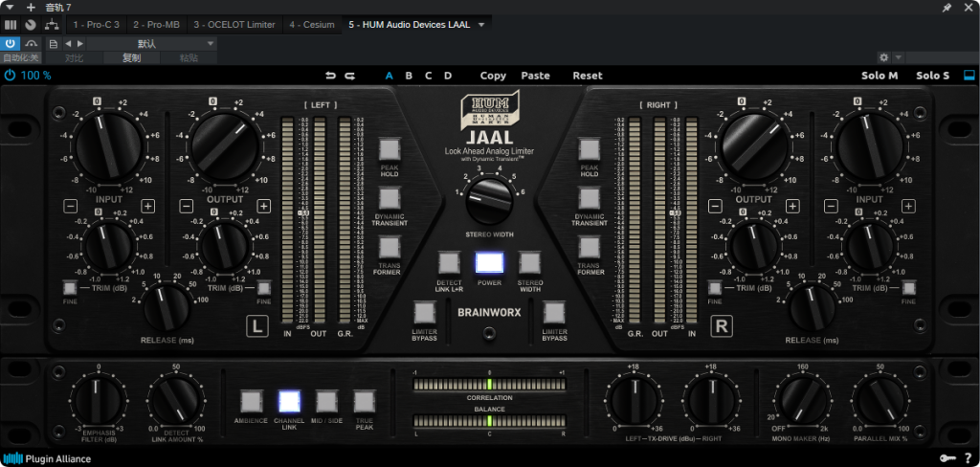The width and height of the screenshot is (980, 467).
Task: Toggle left channel PEAK HOLD
Action: tap(390, 148)
